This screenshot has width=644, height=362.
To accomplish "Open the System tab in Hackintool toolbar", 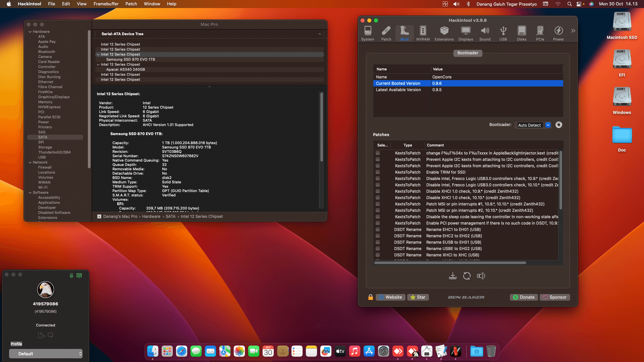I will (x=368, y=33).
